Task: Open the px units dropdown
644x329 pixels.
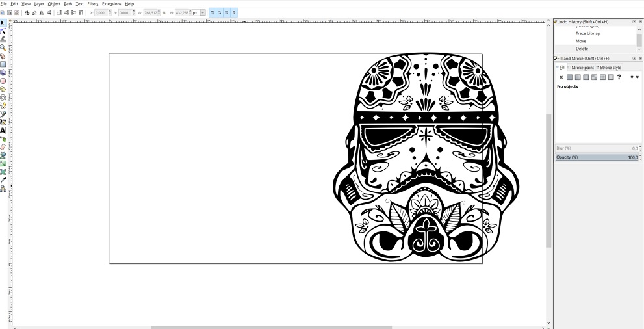Action: [x=203, y=13]
